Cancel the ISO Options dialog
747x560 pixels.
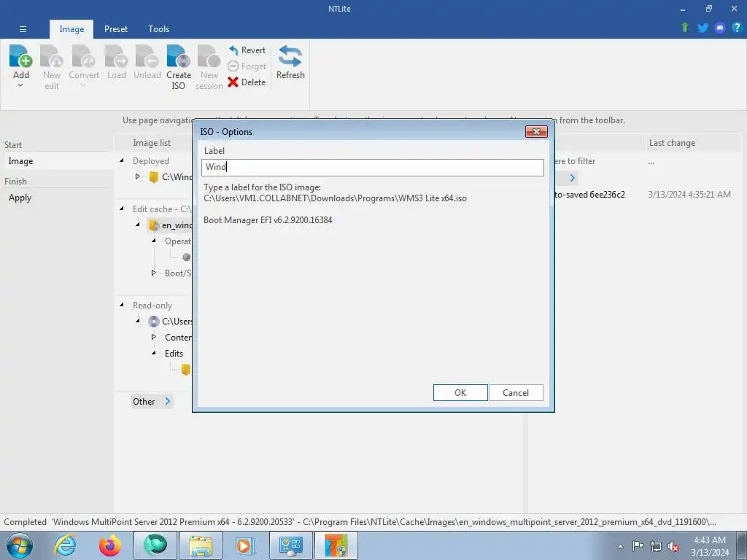point(516,393)
